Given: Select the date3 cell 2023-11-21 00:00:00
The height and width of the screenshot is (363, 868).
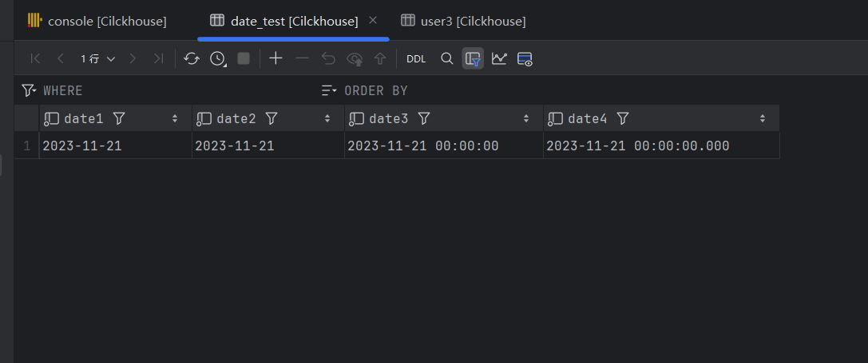Looking at the screenshot, I should [423, 146].
